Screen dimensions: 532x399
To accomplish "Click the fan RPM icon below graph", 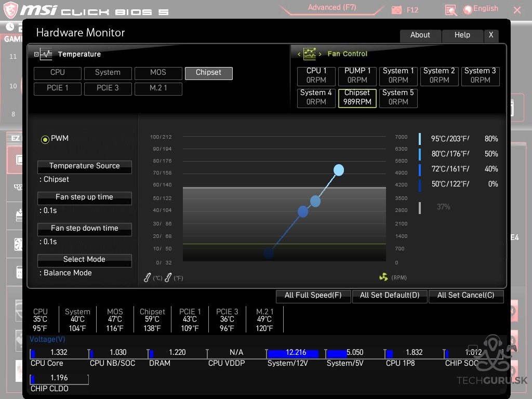I will [x=383, y=277].
